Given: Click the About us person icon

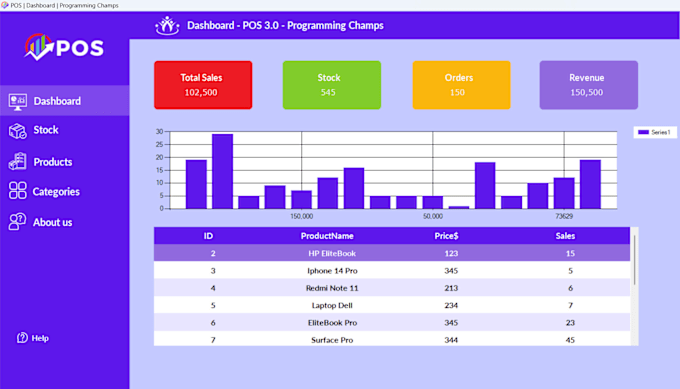Looking at the screenshot, I should click(17, 222).
